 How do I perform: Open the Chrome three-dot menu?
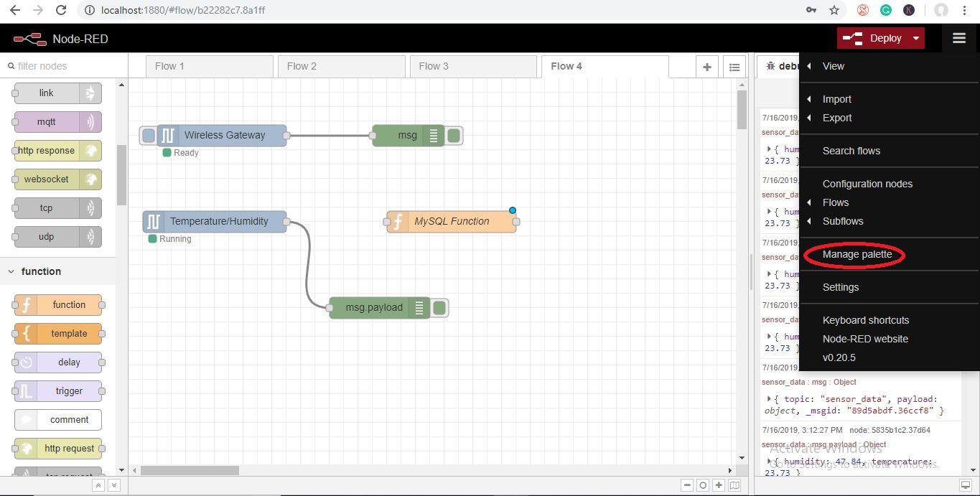click(x=964, y=11)
